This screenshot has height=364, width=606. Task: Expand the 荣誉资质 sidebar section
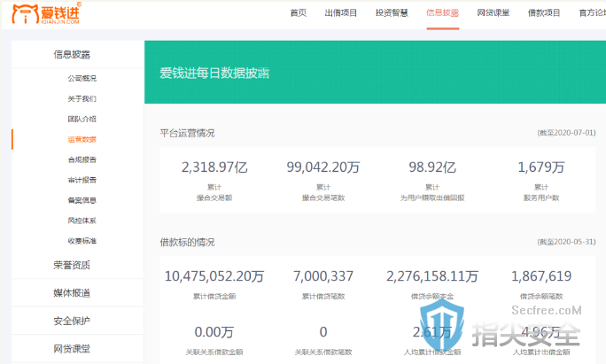[x=72, y=265]
